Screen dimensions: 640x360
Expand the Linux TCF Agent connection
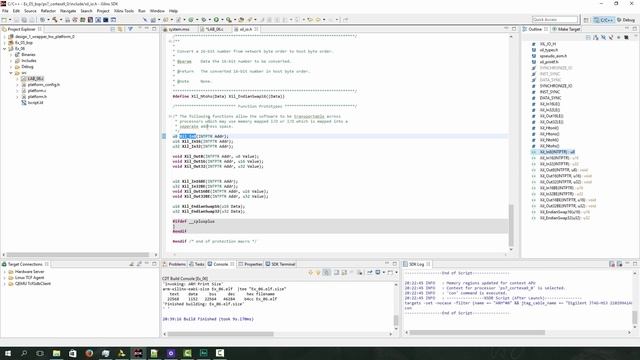5,278
